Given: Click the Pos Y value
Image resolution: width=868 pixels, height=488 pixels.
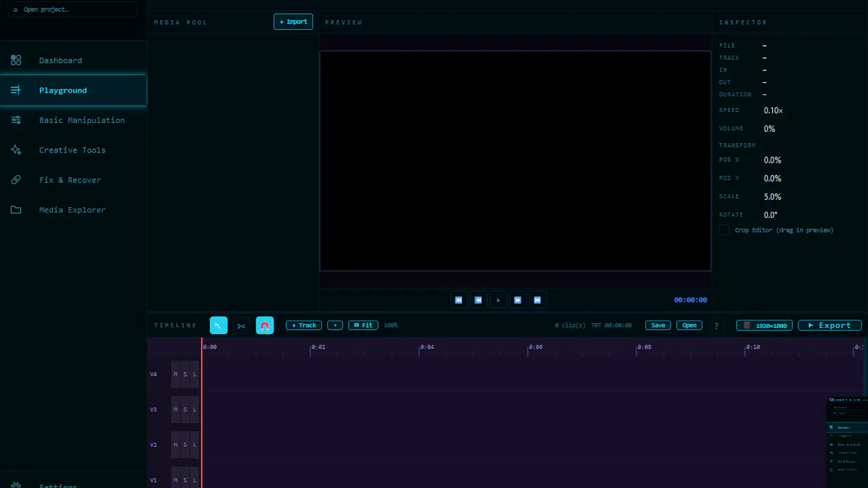Looking at the screenshot, I should [x=772, y=178].
